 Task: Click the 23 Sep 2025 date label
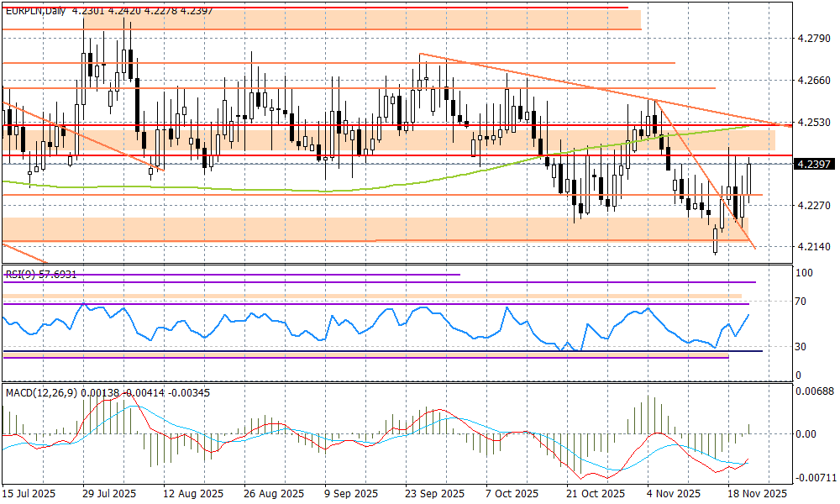click(x=435, y=493)
